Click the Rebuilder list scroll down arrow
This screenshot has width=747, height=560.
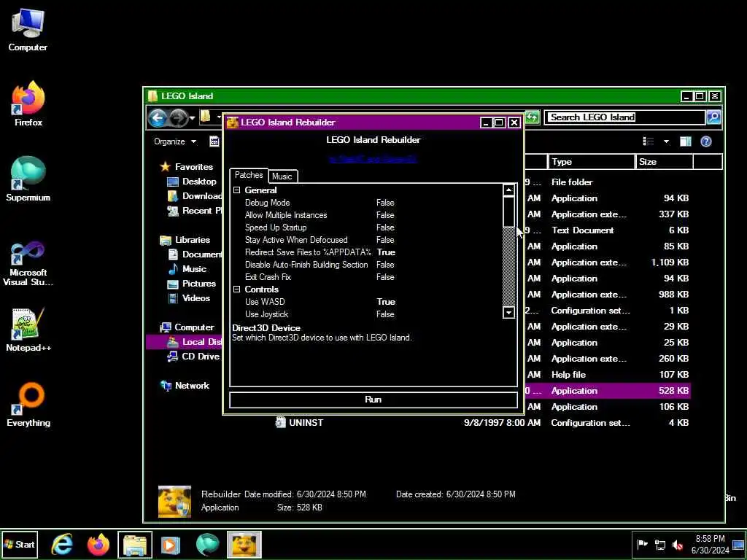[508, 312]
